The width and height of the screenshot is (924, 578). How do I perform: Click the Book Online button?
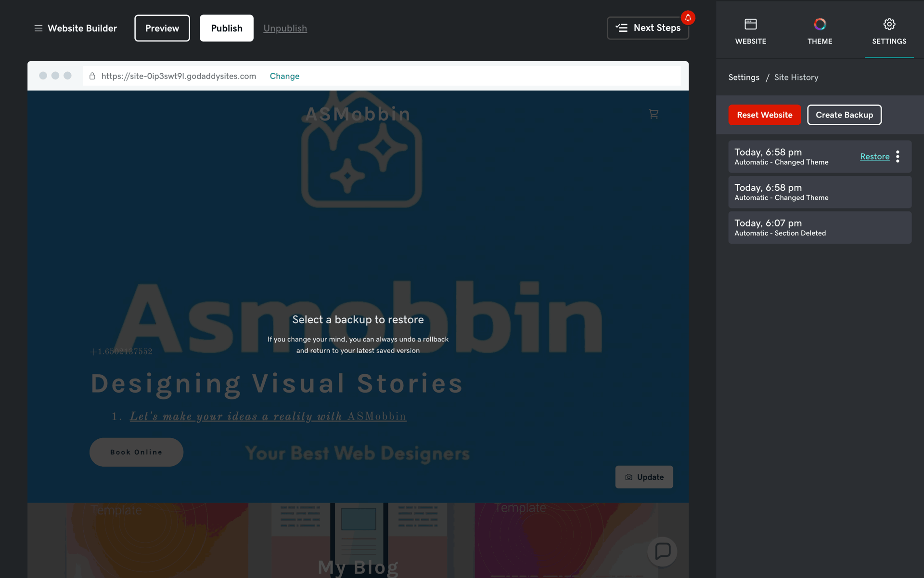point(136,452)
